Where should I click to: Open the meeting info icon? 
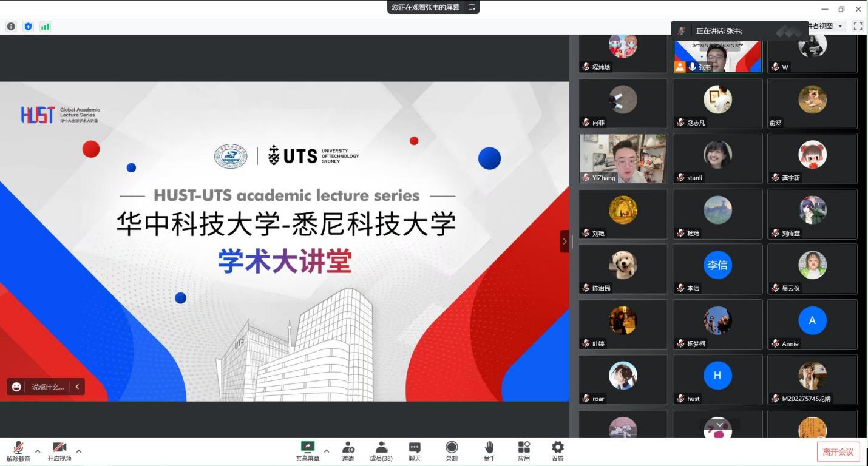click(11, 26)
